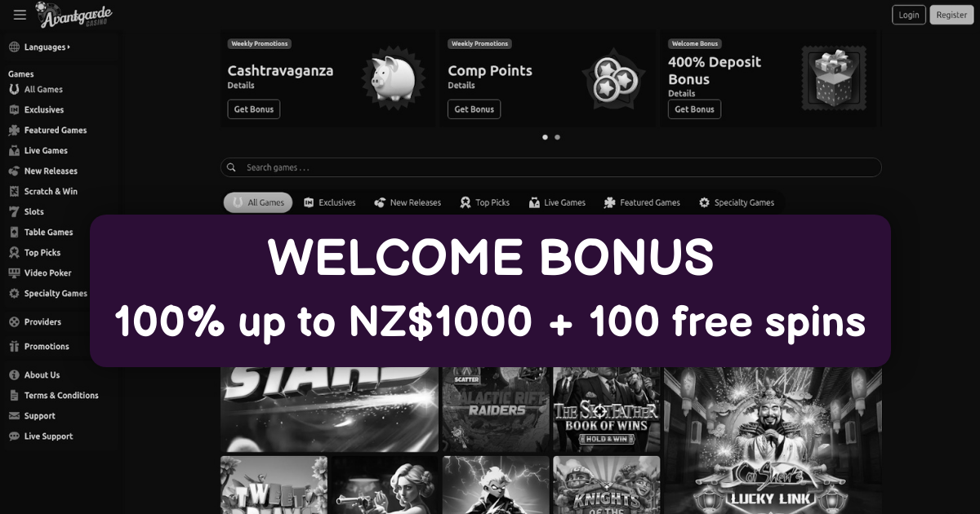The image size is (980, 514).
Task: Open the hamburger menu icon
Action: [x=20, y=15]
